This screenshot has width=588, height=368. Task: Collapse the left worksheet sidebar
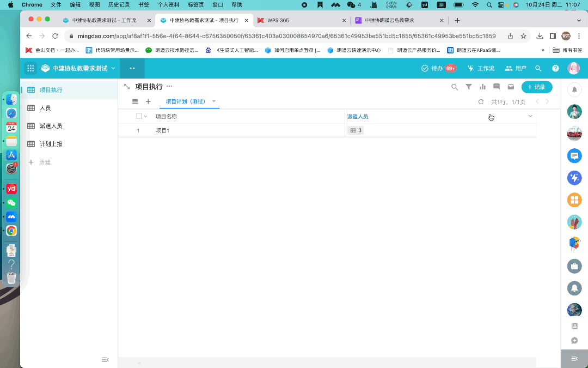click(x=105, y=360)
